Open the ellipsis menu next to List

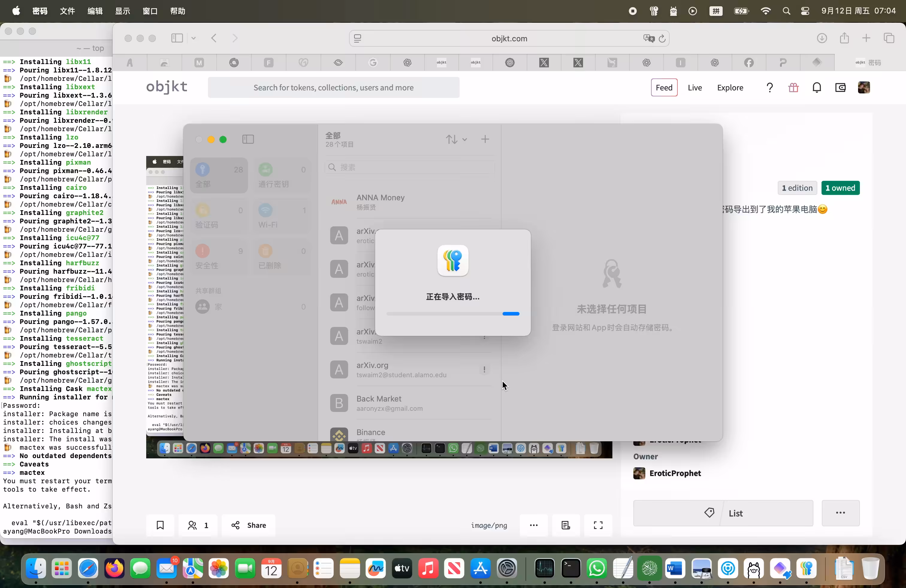pos(840,513)
